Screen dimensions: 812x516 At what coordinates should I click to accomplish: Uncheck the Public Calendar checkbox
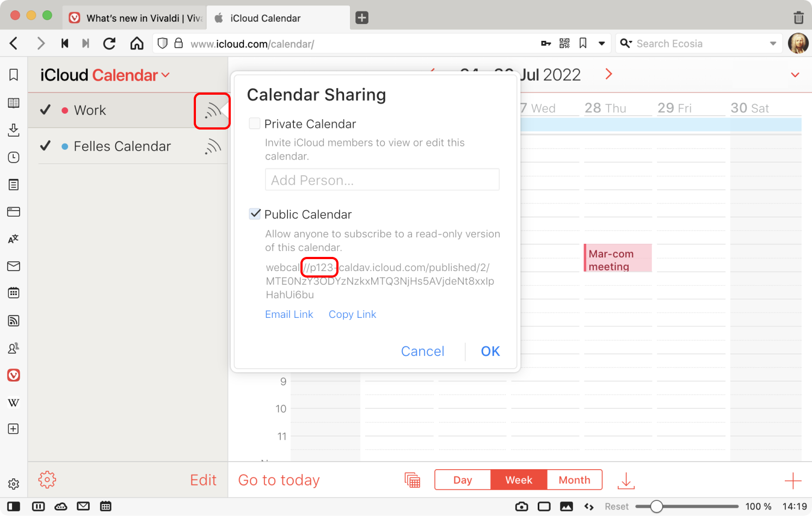(255, 214)
